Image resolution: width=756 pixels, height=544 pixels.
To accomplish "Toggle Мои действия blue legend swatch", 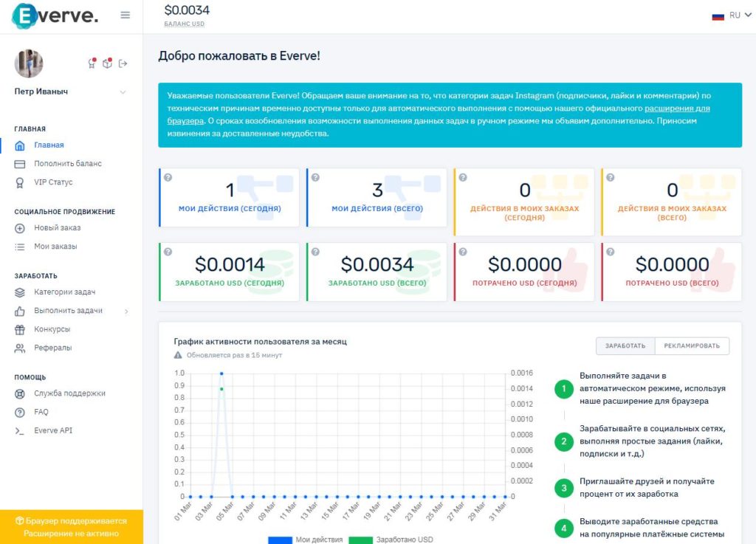I will tap(280, 540).
